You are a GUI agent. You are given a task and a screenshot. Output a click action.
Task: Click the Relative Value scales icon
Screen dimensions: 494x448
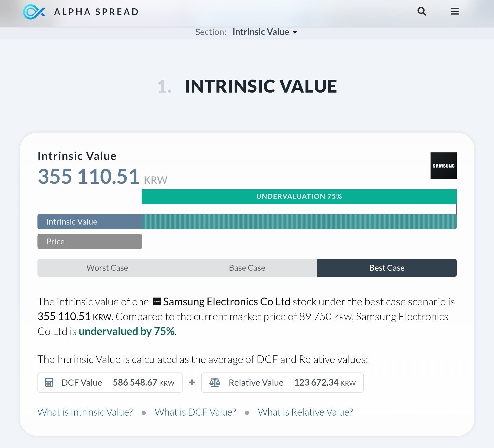pyautogui.click(x=215, y=382)
